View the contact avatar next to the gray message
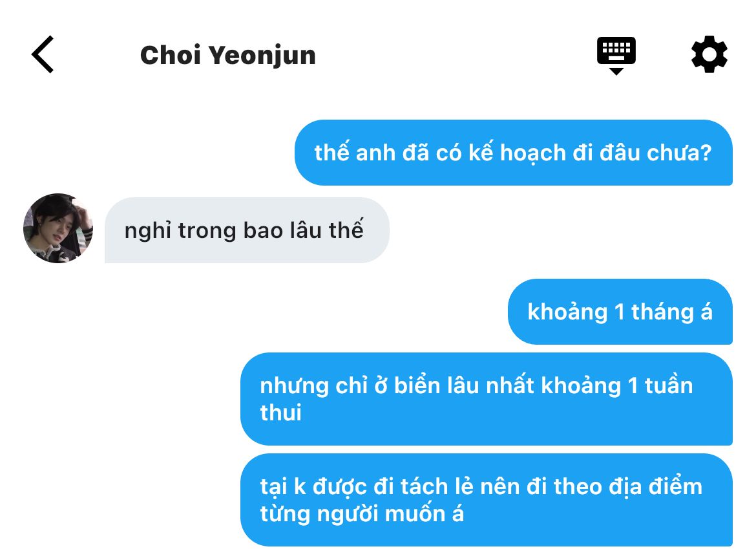 (x=58, y=228)
